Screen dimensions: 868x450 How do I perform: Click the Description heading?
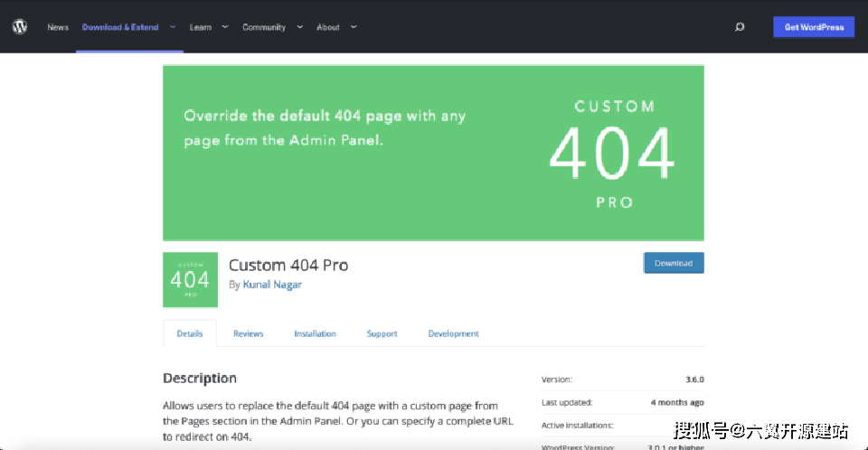pos(200,379)
